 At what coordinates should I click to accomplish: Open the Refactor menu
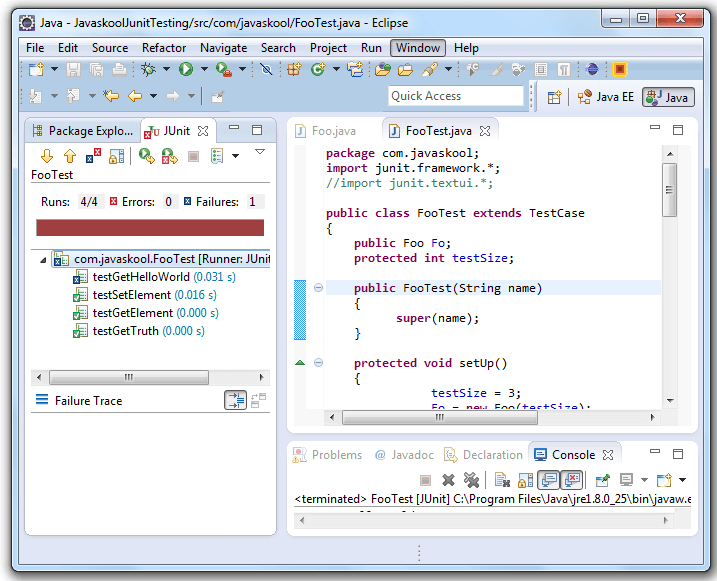[164, 47]
